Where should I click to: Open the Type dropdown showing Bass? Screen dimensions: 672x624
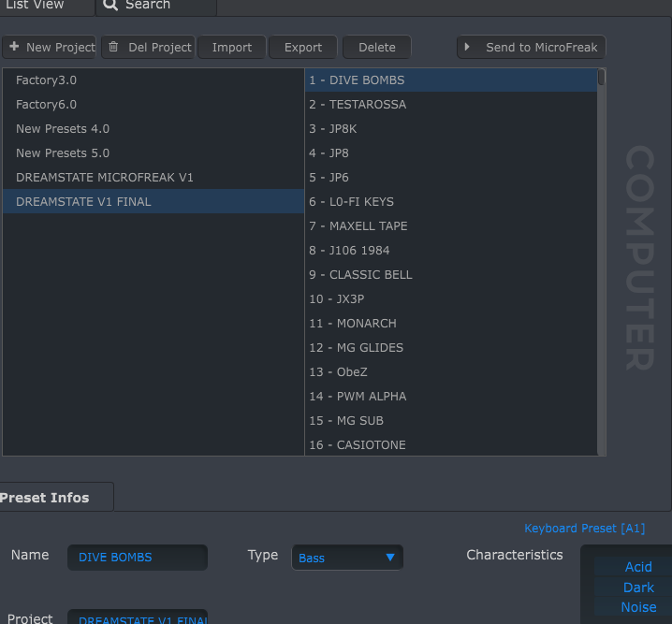tap(347, 558)
